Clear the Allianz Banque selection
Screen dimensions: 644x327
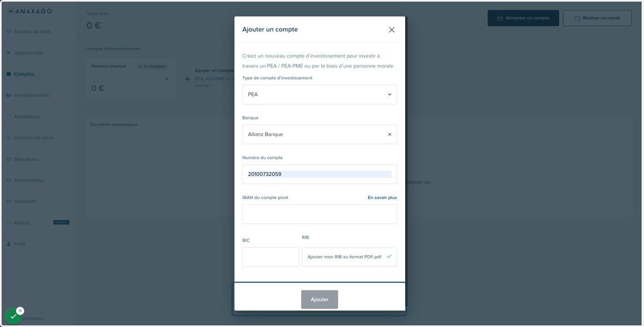390,135
